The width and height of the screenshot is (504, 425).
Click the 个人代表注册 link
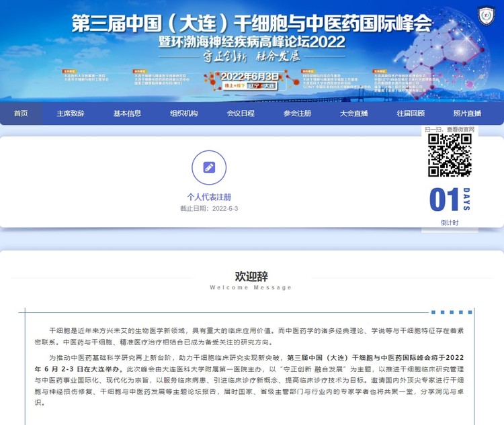point(209,197)
